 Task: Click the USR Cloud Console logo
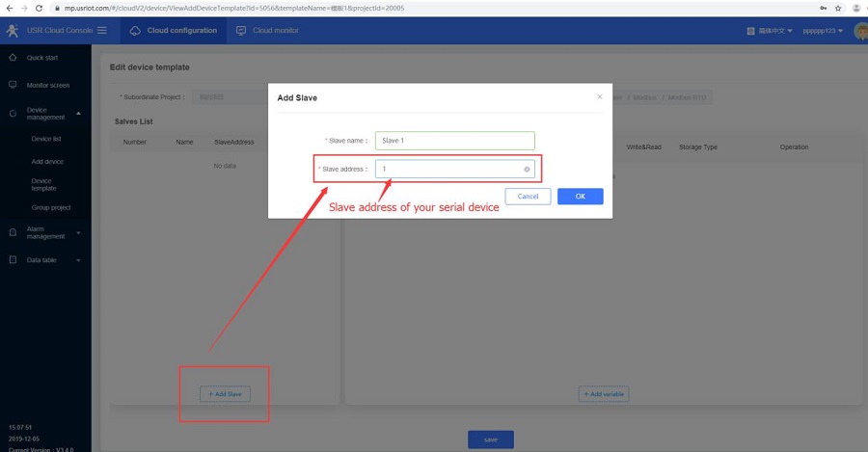13,31
